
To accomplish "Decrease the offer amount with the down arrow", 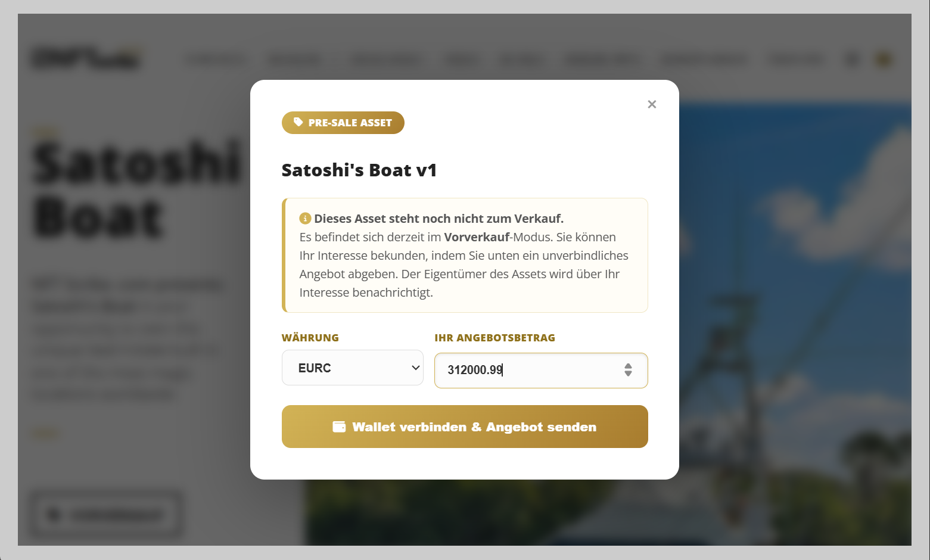I will tap(628, 374).
